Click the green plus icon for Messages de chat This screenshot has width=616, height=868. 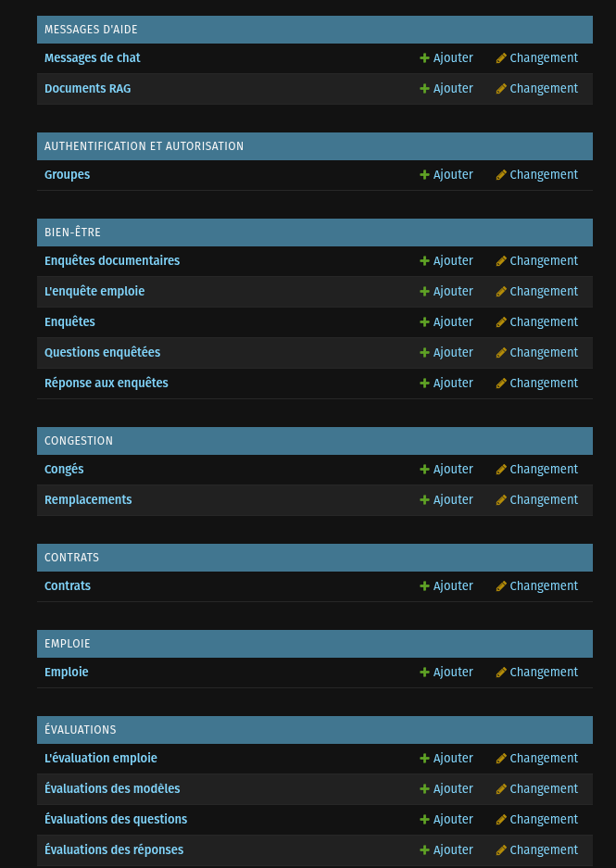coord(424,58)
